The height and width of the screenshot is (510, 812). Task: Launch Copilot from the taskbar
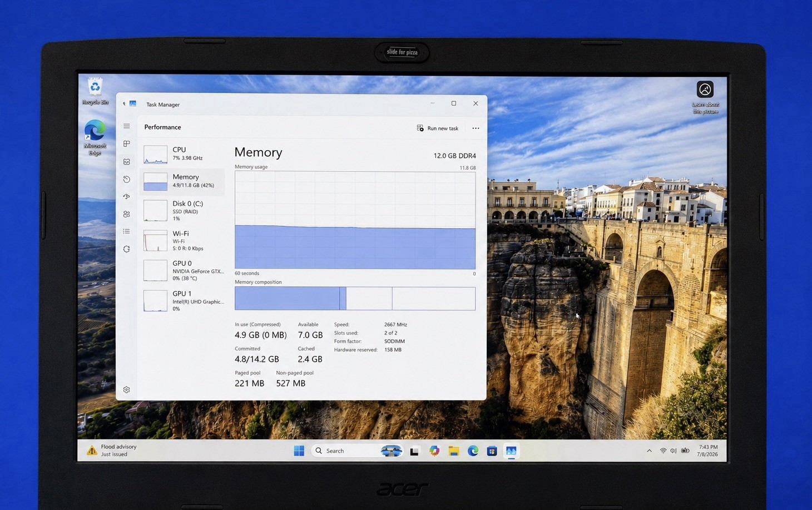[x=434, y=450]
